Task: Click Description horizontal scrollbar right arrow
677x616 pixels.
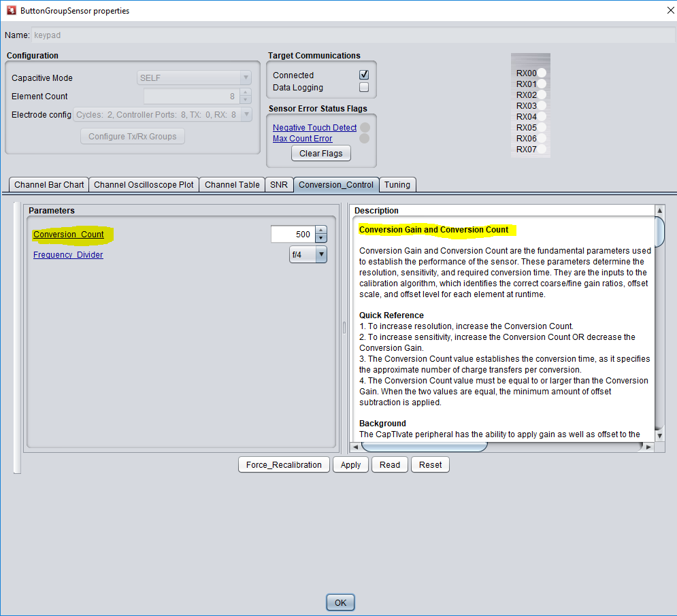Action: (648, 447)
